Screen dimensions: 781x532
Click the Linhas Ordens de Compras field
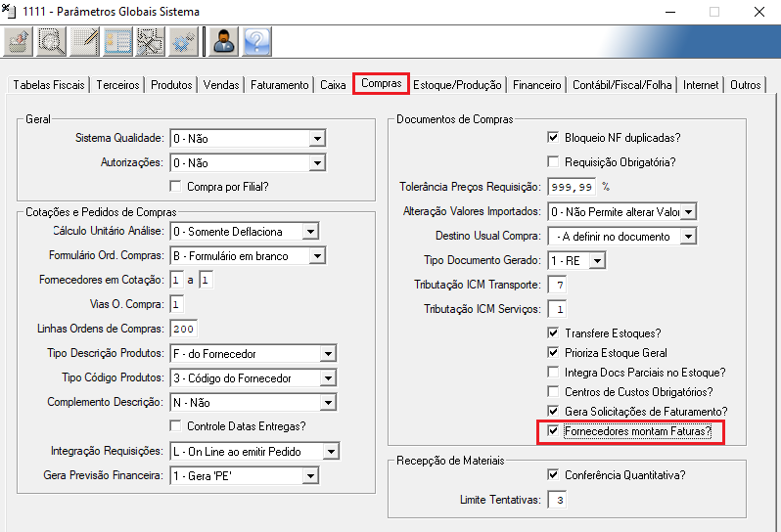tap(183, 329)
